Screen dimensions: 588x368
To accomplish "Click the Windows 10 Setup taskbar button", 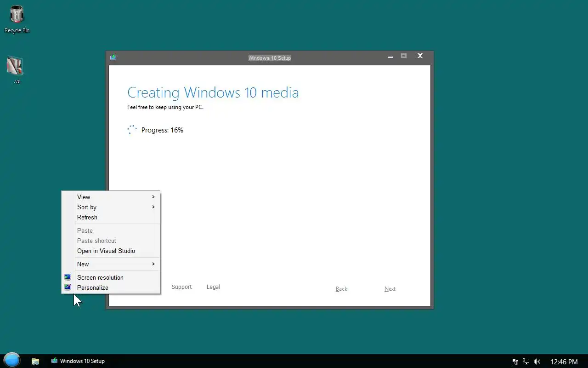I will click(78, 361).
